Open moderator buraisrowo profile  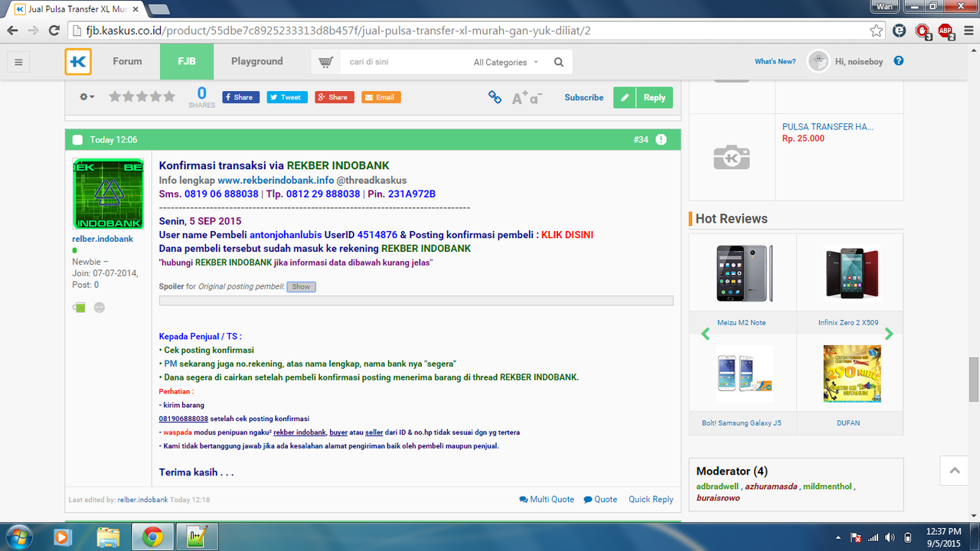[718, 498]
